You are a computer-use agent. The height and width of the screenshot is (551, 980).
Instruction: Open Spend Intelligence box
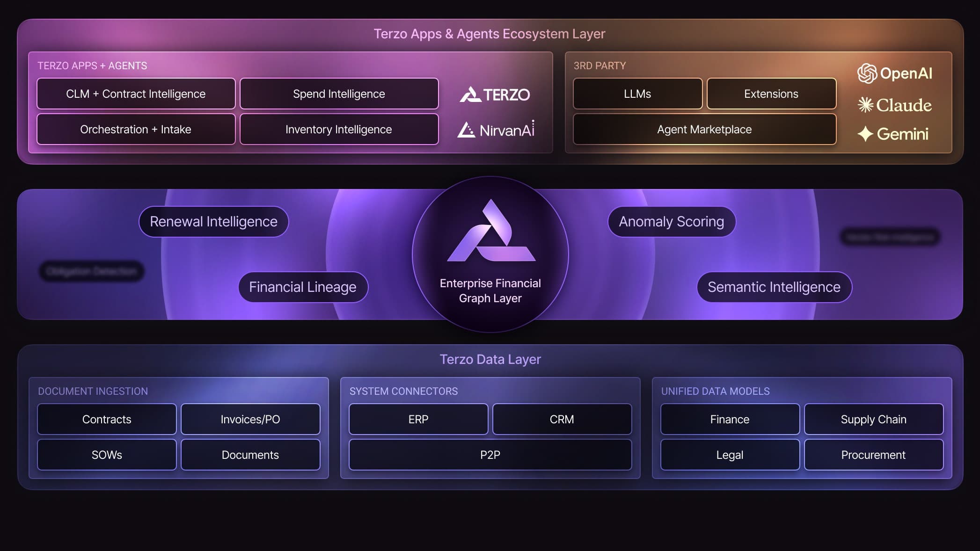pos(339,94)
